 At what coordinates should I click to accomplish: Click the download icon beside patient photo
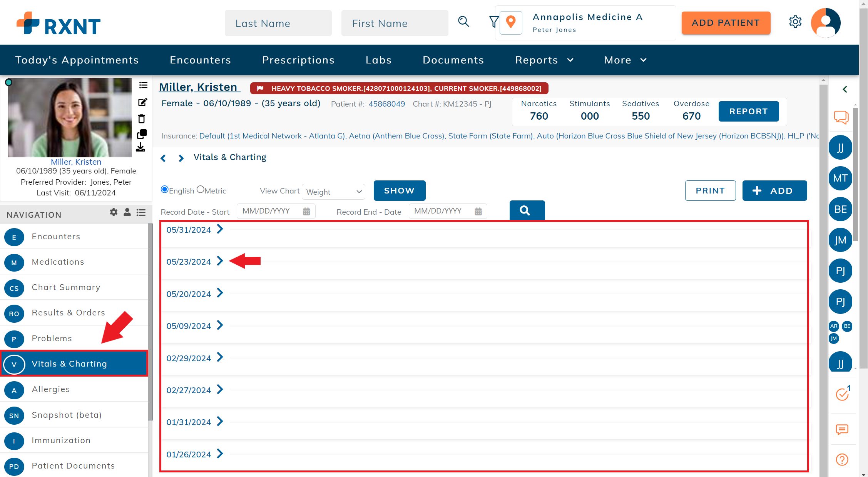coord(141,148)
